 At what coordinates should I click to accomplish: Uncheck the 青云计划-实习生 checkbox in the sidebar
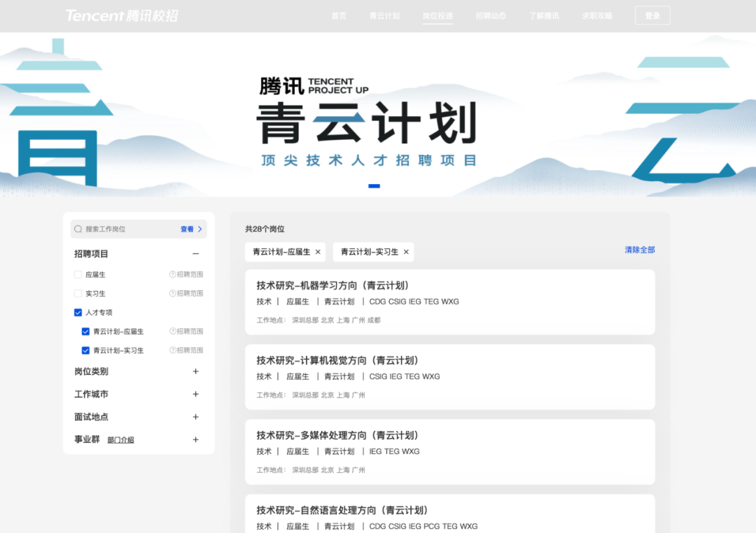coord(86,350)
